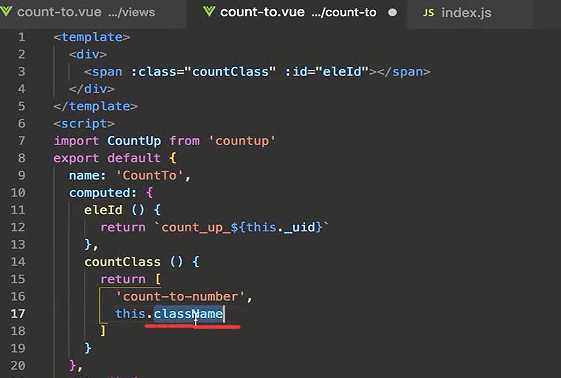The height and width of the screenshot is (378, 561).
Task: Open the index.js tab
Action: (466, 13)
